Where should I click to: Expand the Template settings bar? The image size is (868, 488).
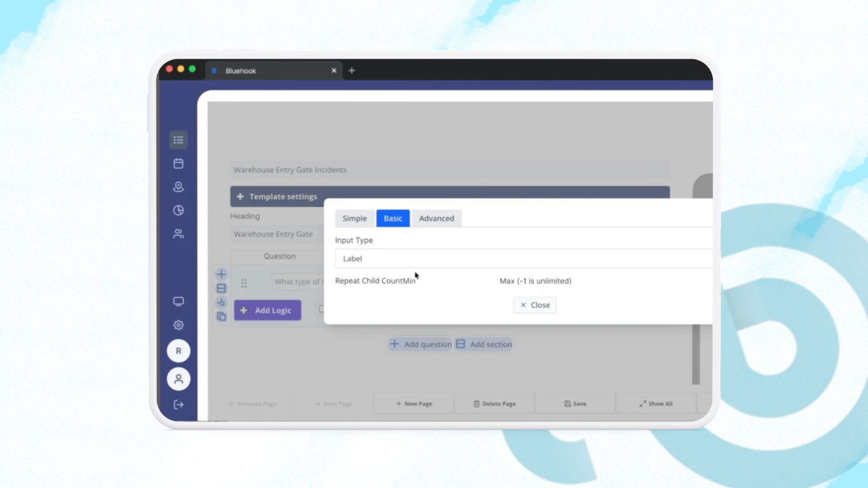click(x=450, y=196)
